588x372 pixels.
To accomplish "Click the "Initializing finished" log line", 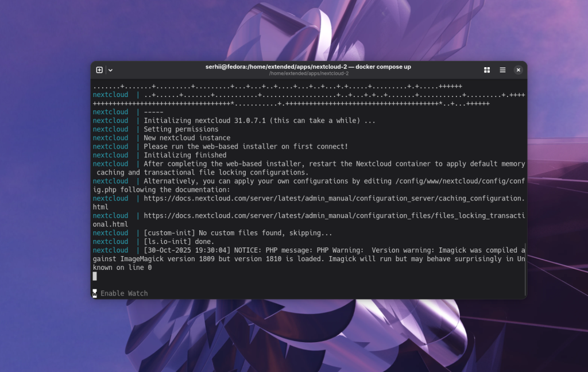I will point(185,155).
